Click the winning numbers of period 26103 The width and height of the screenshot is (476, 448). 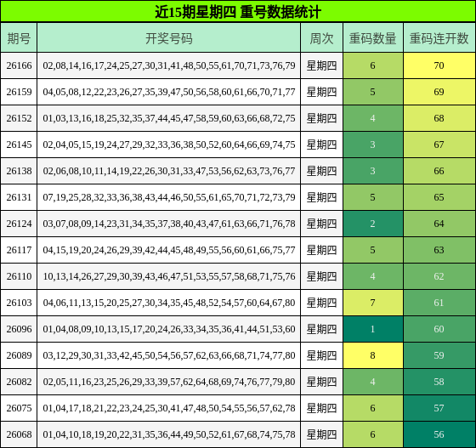pos(169,303)
